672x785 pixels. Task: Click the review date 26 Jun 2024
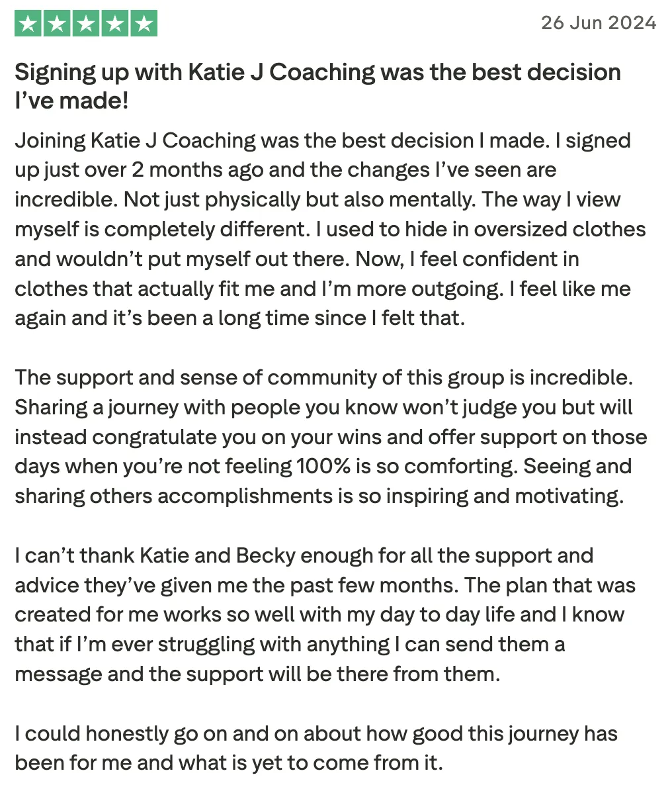598,23
